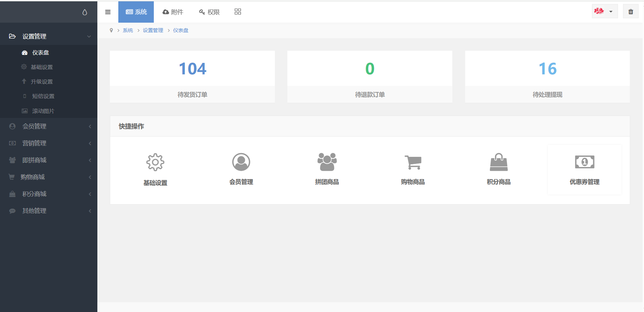Image resolution: width=644 pixels, height=312 pixels.
Task: Switch to the 权限 top tab
Action: 210,12
